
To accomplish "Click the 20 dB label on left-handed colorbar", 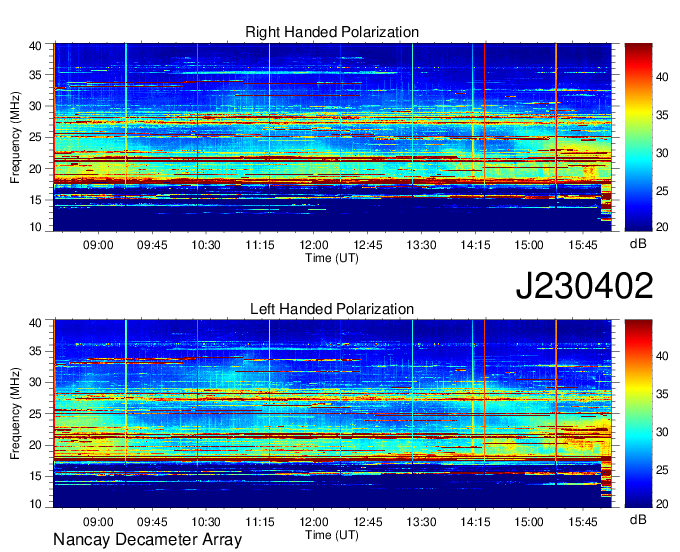I will (x=662, y=503).
